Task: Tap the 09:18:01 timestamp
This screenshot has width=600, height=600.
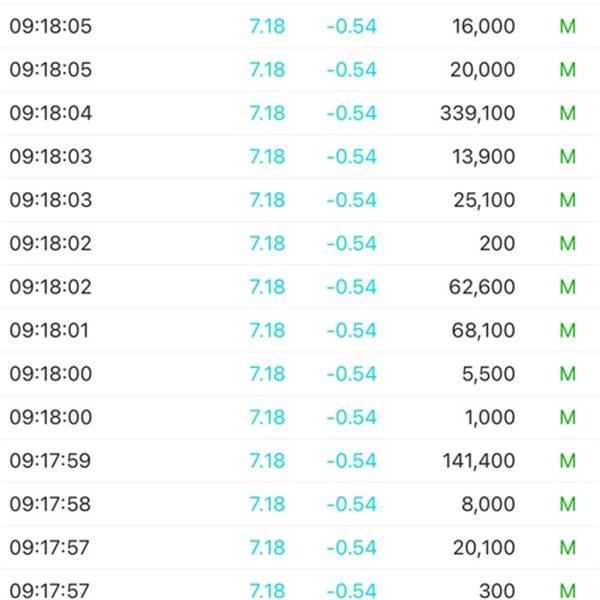Action: 49,330
